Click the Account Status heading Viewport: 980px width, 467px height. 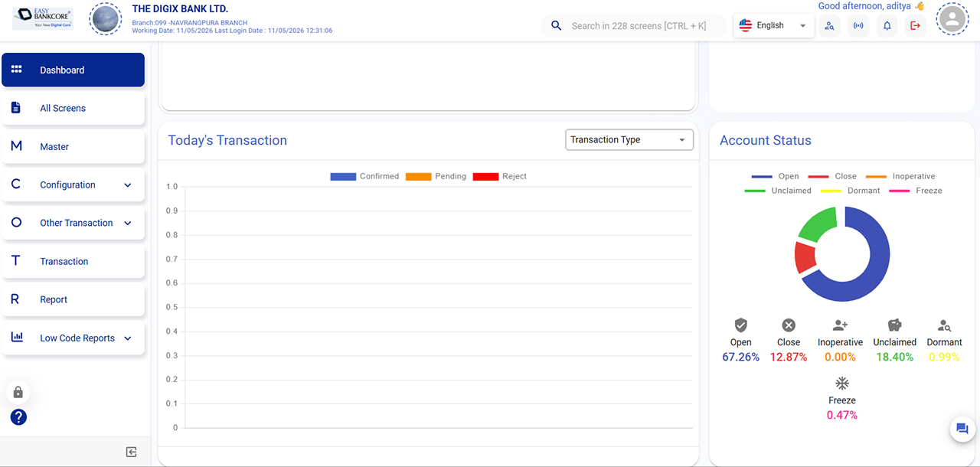pos(766,140)
